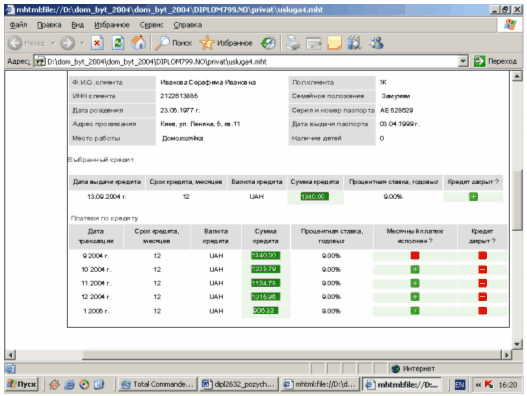Screen dimensions: 527x396
Task: Click the Пуск start button
Action: tap(22, 384)
